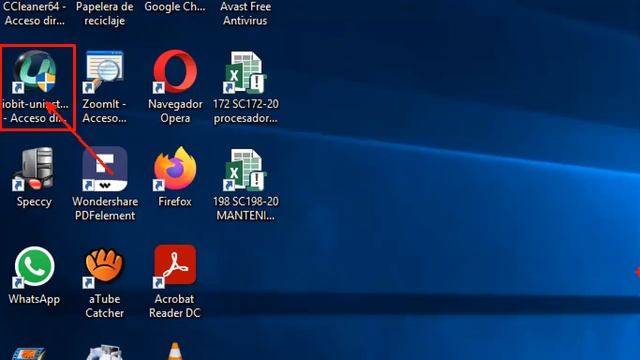
Task: Open the 198 SC198-20 MANTENI Excel file
Action: (245, 170)
